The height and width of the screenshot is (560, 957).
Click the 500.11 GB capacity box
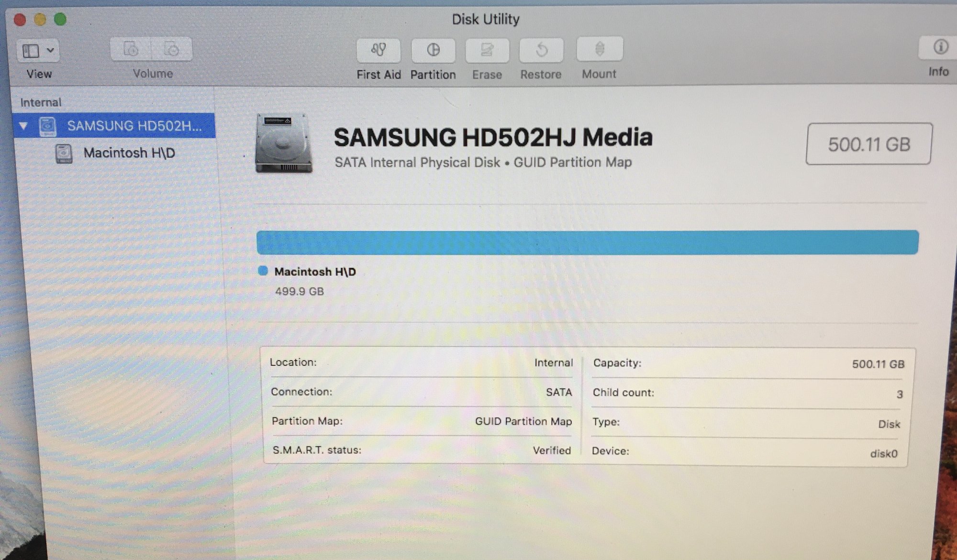tap(868, 144)
